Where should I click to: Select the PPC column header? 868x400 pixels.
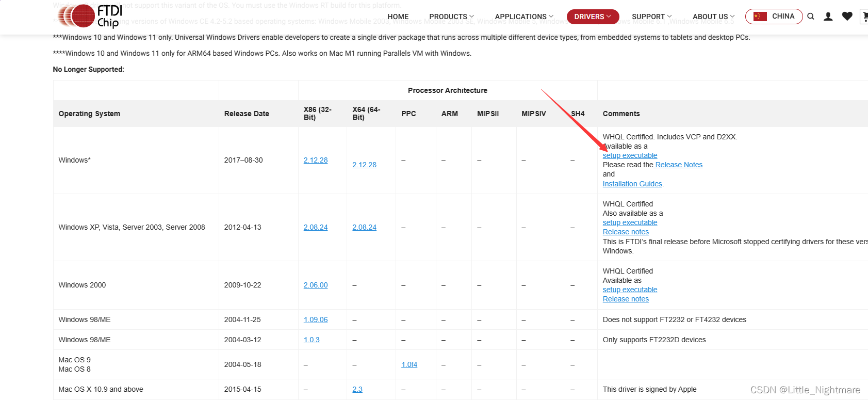point(408,114)
